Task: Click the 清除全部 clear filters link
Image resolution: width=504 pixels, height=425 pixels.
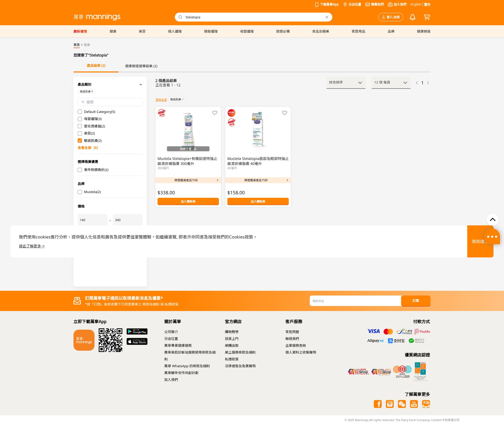Action: [x=161, y=100]
